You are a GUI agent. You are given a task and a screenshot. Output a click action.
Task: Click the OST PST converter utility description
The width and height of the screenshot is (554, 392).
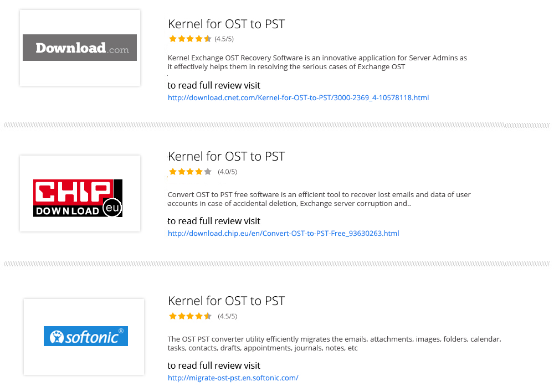pos(334,343)
